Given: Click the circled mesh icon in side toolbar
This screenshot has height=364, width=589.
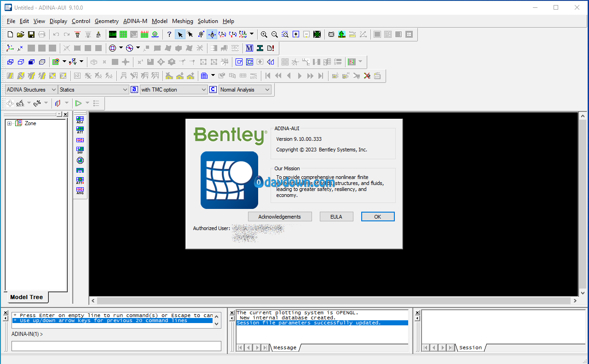Looking at the screenshot, I should point(80,160).
